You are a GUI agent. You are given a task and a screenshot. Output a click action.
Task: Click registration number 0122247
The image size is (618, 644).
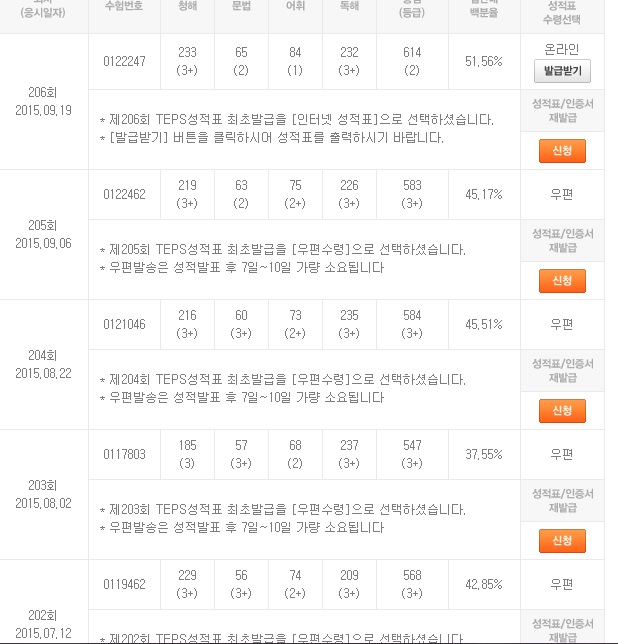click(x=124, y=62)
